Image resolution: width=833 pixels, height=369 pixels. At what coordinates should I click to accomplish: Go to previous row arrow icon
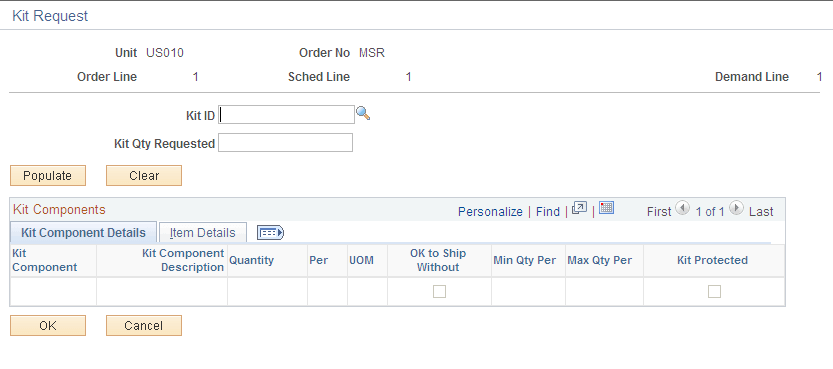(682, 208)
